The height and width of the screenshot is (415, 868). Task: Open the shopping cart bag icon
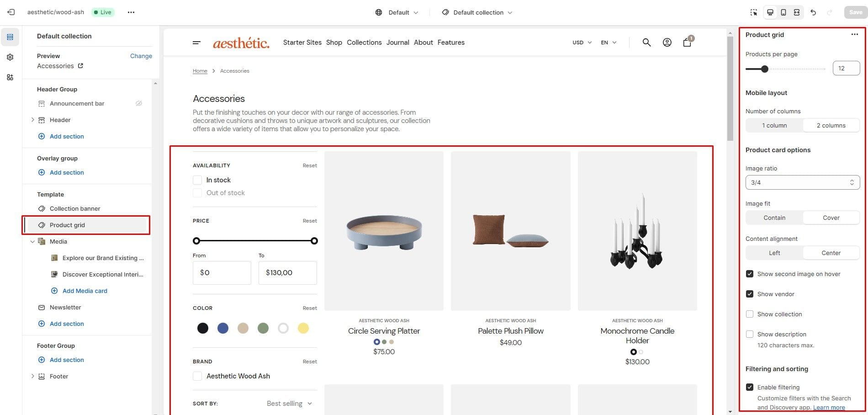(687, 43)
